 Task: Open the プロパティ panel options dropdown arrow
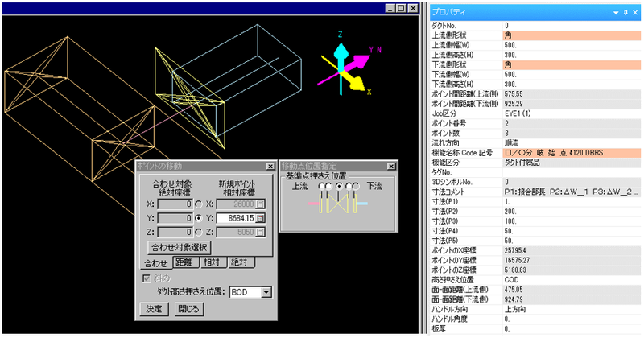click(615, 13)
